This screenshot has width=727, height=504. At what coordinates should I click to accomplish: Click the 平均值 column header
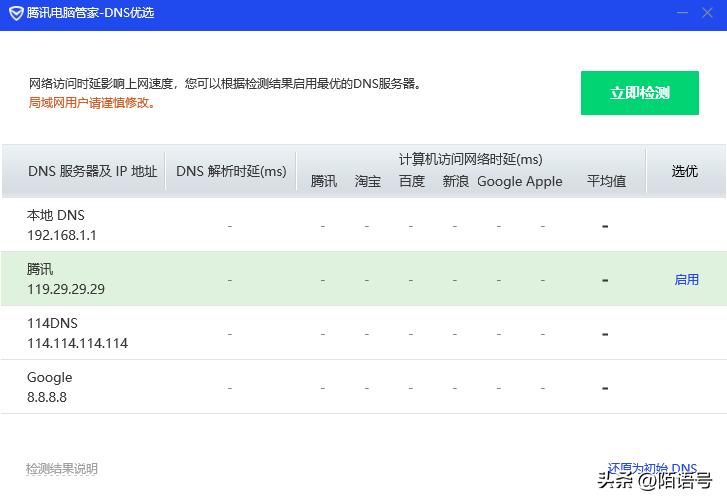[606, 181]
